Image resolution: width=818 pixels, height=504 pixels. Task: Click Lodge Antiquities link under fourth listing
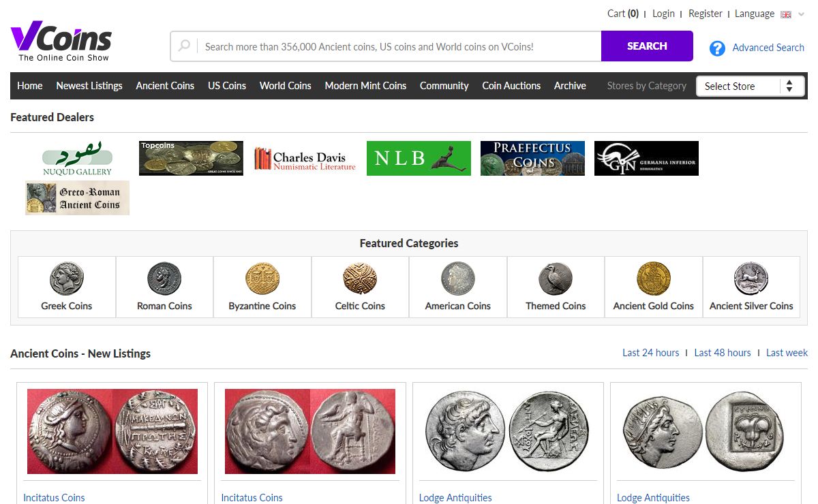tap(653, 498)
